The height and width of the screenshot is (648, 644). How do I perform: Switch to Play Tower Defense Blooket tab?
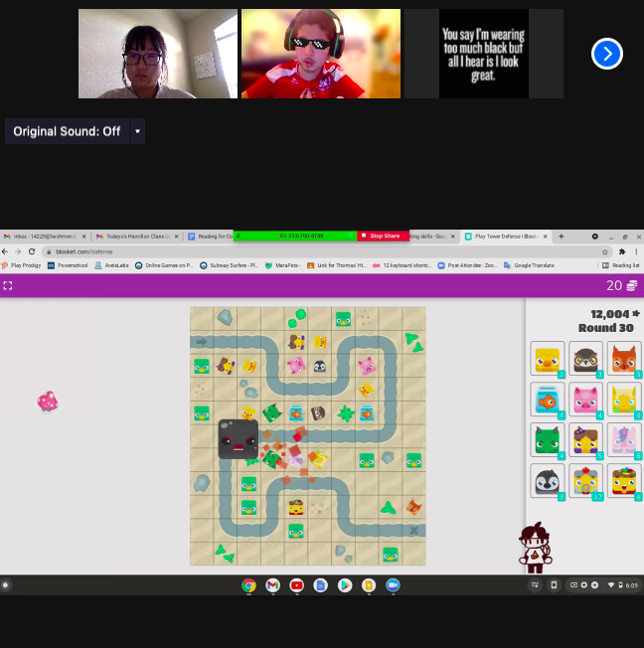[506, 237]
